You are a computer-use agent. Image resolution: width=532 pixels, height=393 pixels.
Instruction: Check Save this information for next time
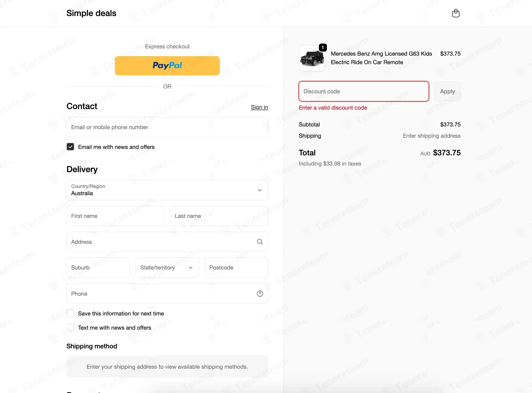tap(70, 313)
